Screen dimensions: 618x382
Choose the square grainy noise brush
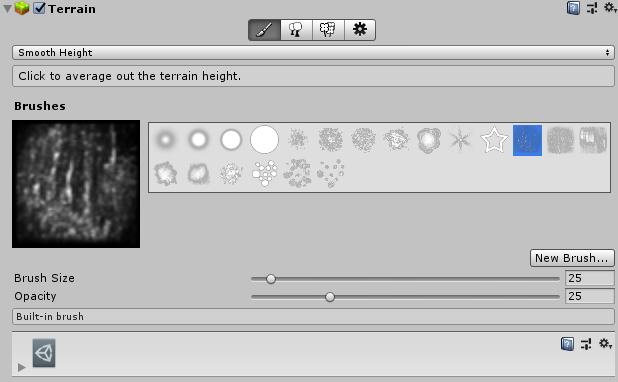click(560, 140)
